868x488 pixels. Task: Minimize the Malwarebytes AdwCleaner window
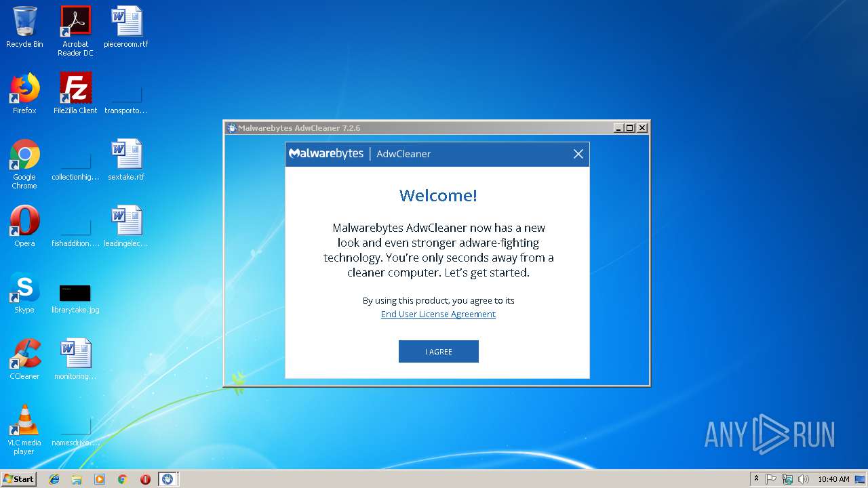[618, 127]
